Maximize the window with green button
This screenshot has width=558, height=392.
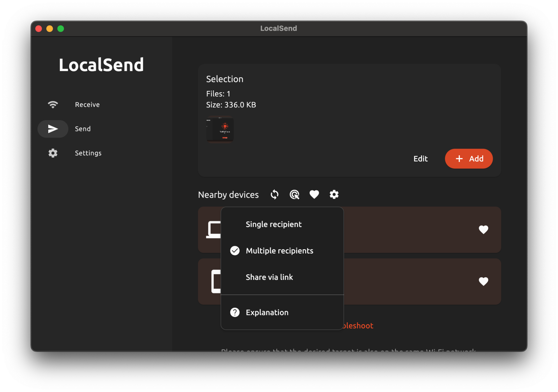click(61, 28)
